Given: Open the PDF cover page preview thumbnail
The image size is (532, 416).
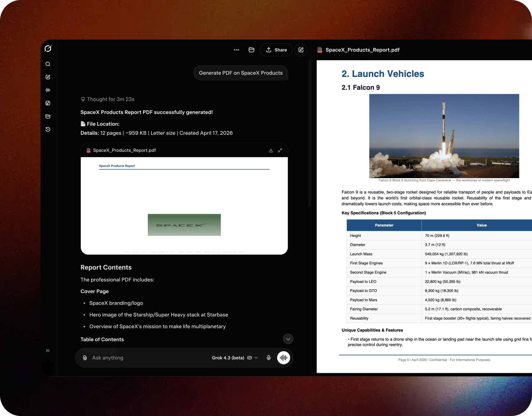Looking at the screenshot, I should click(x=184, y=206).
